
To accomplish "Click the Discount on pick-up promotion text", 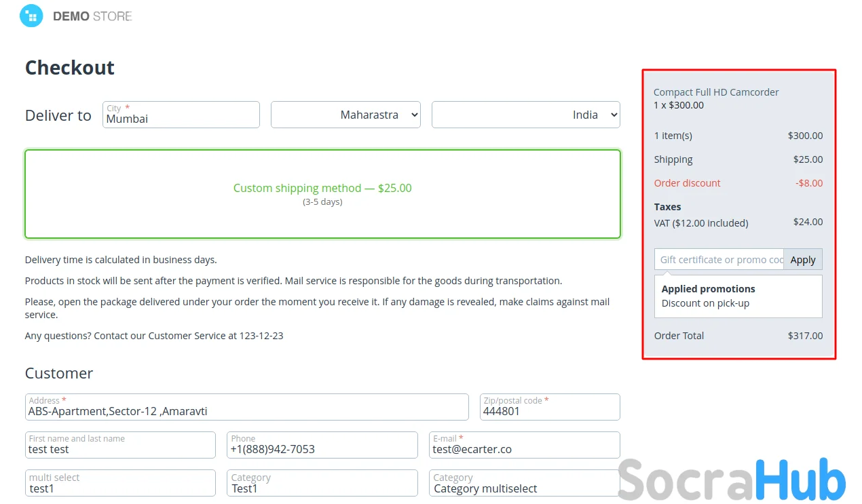I will click(x=705, y=303).
